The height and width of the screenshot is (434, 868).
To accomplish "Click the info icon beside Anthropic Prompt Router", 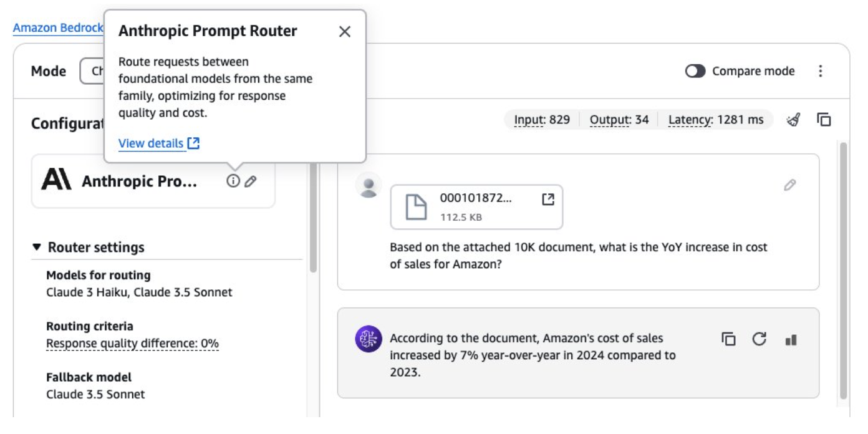I will 233,181.
